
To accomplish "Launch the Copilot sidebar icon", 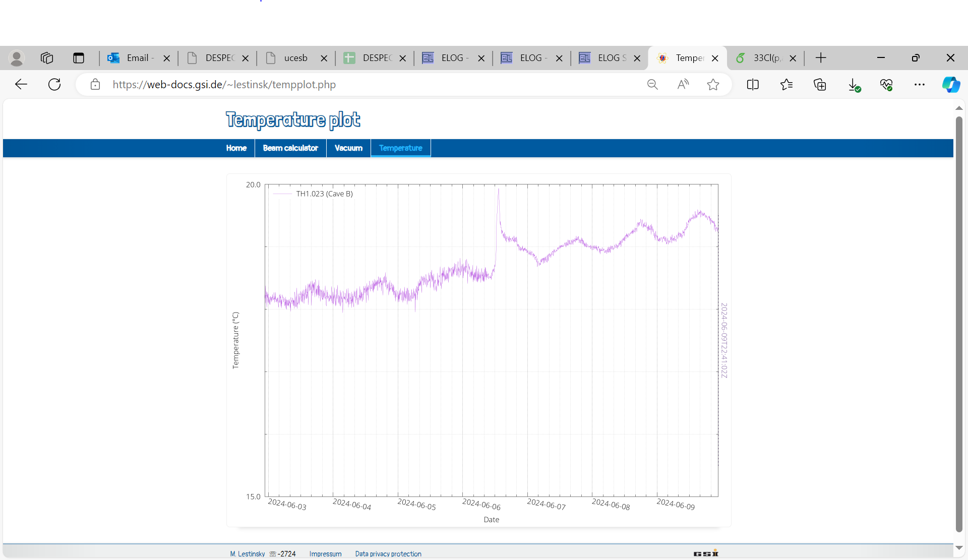I will [951, 84].
